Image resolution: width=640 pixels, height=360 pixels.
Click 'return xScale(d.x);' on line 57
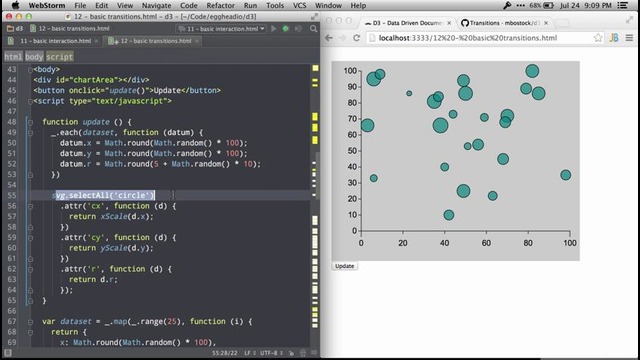pos(111,217)
